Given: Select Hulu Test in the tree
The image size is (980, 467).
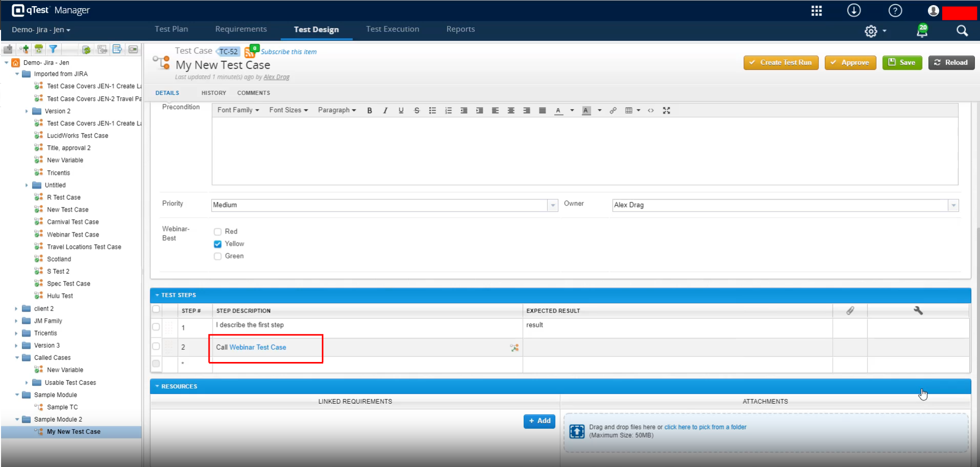Looking at the screenshot, I should pos(60,296).
